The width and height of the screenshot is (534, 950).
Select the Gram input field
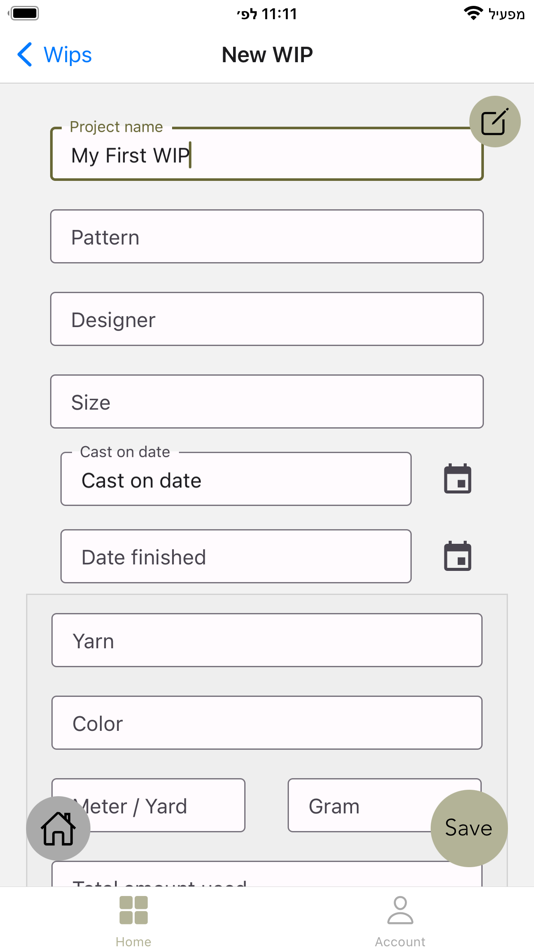(384, 805)
